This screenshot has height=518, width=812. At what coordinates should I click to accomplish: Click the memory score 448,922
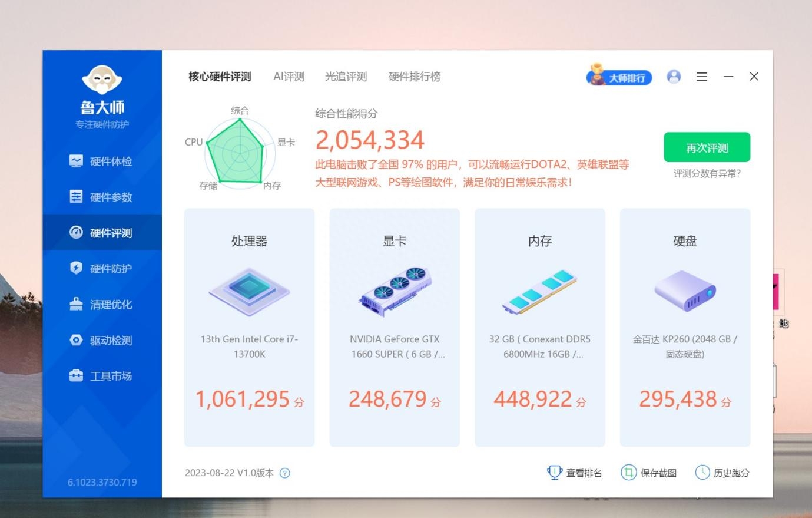click(x=533, y=399)
